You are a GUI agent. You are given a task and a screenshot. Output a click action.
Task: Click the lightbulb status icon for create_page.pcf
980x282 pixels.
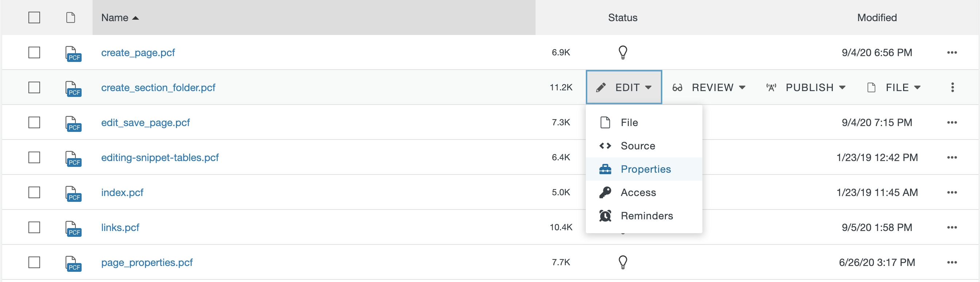pos(622,52)
